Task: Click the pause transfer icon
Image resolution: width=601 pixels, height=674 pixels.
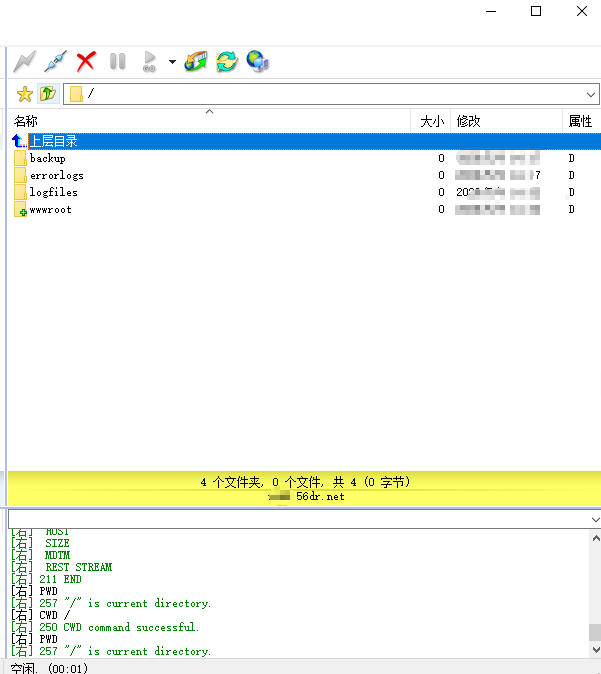Action: [x=117, y=61]
